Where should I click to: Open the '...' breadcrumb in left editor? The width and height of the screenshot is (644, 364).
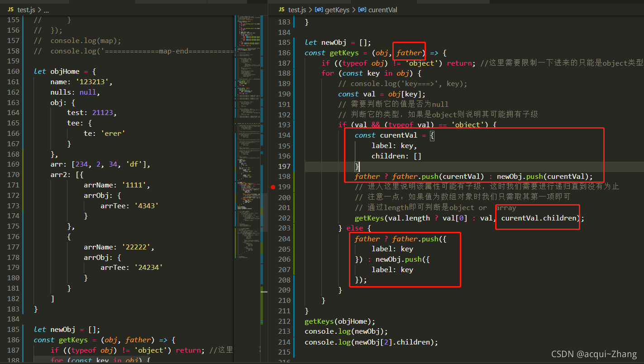46,10
